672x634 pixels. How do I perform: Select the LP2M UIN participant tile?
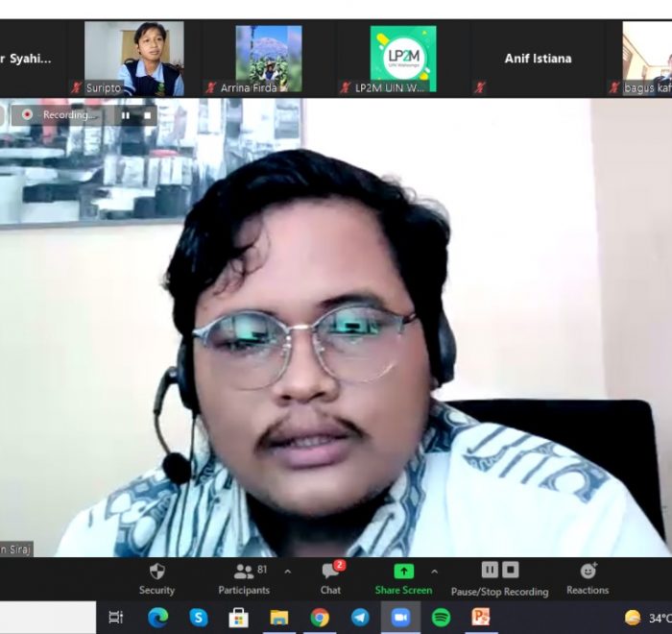point(402,59)
